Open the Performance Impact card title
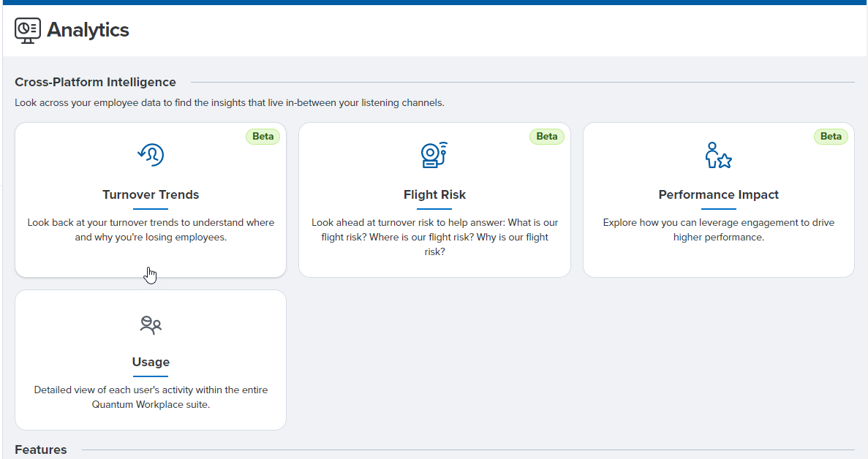The width and height of the screenshot is (868, 459). pyautogui.click(x=719, y=194)
